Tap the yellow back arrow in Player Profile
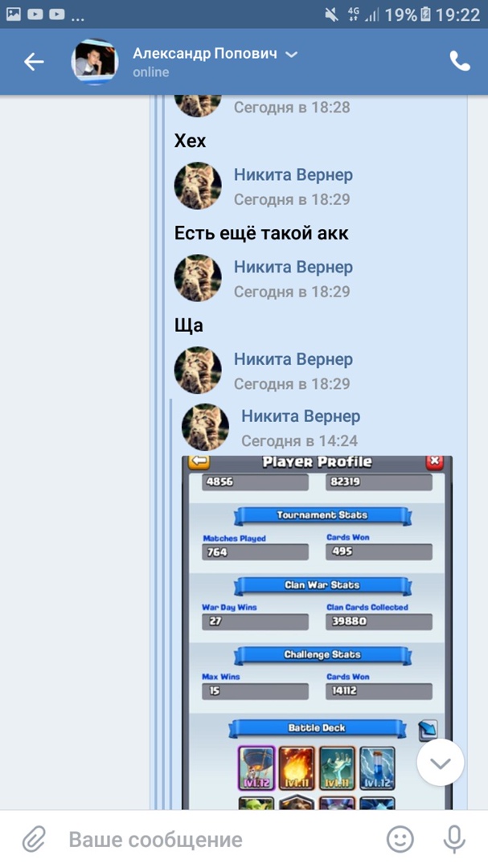Screen dimensions: 488x868 [199, 461]
